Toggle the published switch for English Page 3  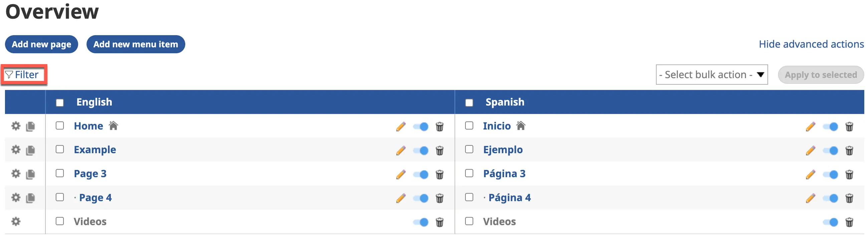(421, 174)
